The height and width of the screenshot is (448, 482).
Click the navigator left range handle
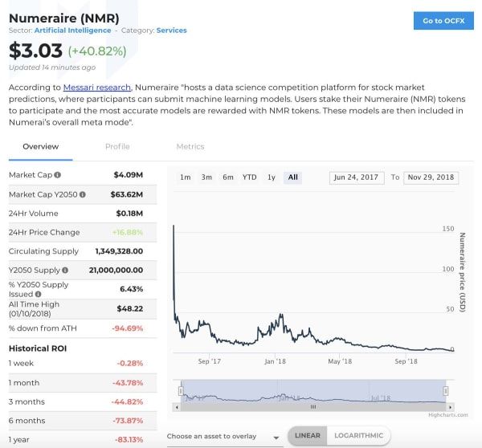(181, 391)
